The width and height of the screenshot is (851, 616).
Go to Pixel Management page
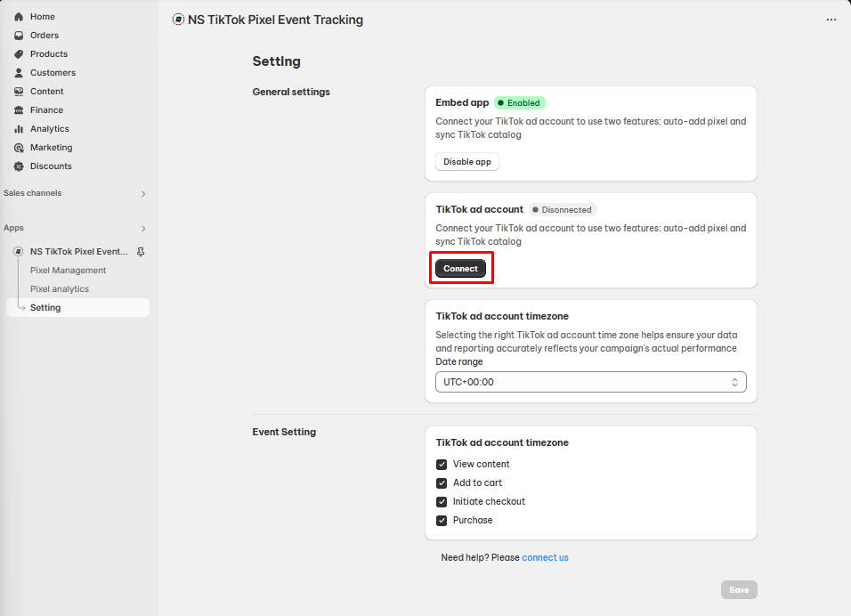pyautogui.click(x=68, y=271)
